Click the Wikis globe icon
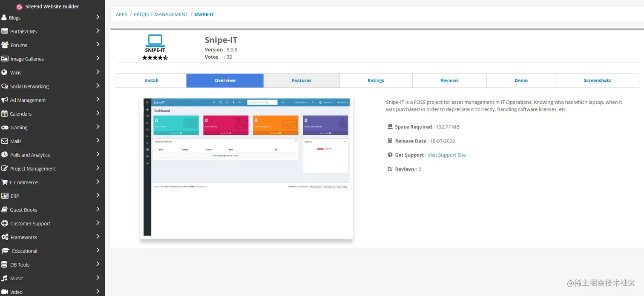This screenshot has height=296, width=644. [5, 72]
